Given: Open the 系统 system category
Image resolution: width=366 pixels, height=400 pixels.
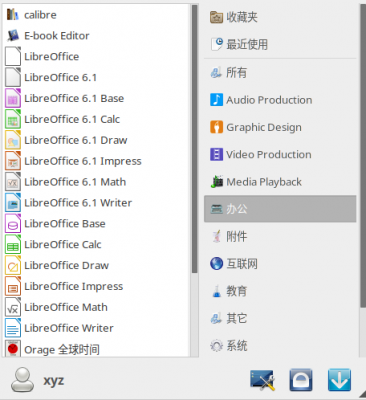Looking at the screenshot, I should click(x=280, y=346).
